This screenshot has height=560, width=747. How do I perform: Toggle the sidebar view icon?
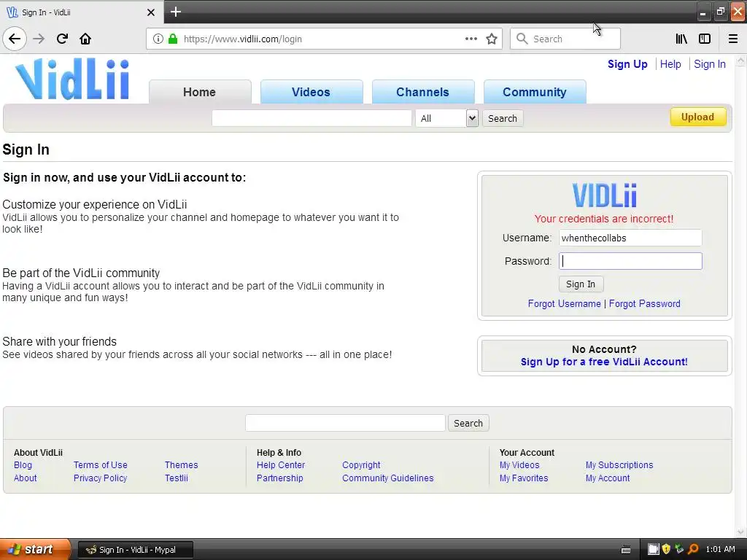[705, 39]
